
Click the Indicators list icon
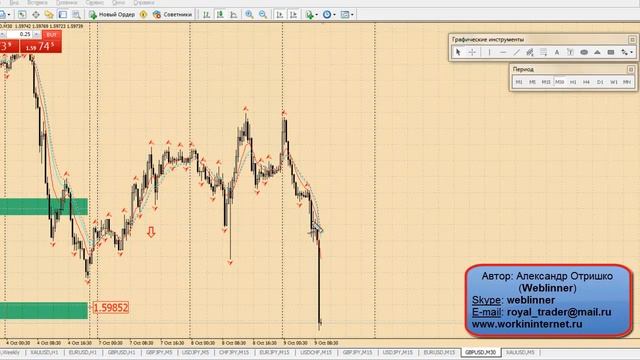309,15
